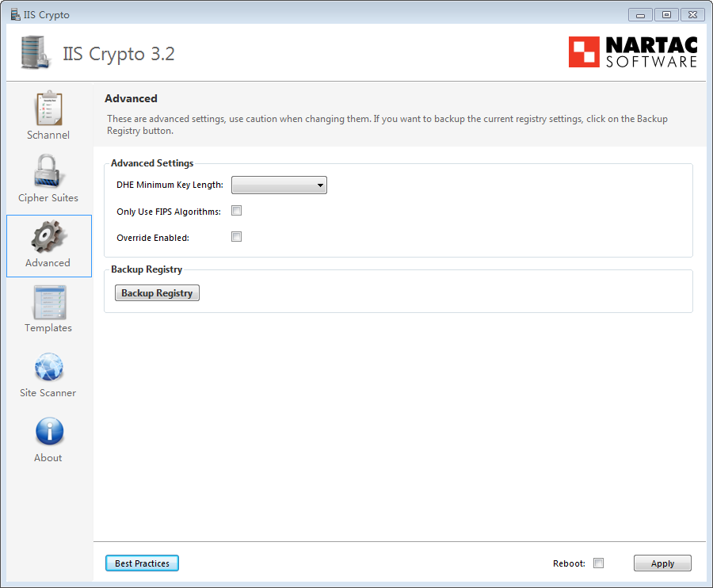Open the Schannel clipboard icon
This screenshot has width=713, height=588.
pyautogui.click(x=48, y=109)
